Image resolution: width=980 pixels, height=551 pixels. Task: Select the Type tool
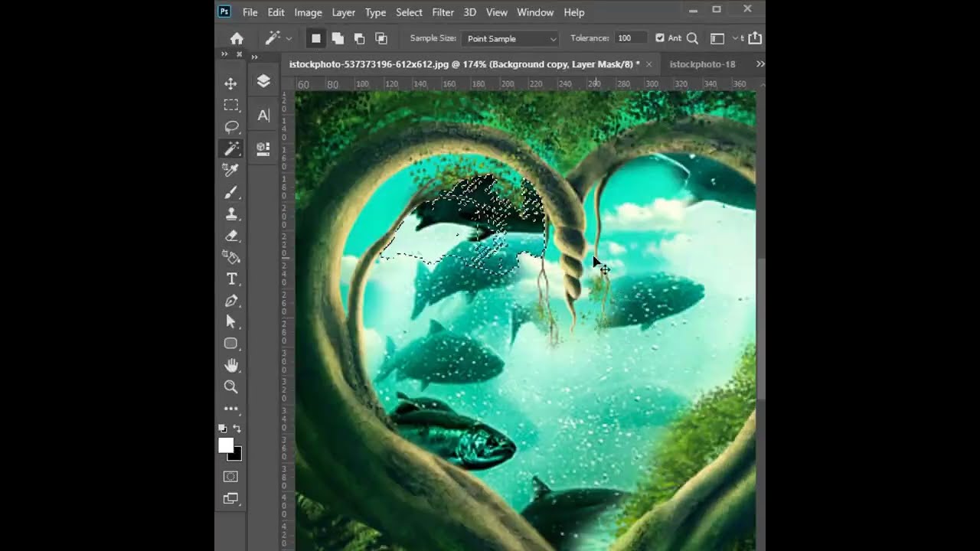click(x=230, y=279)
